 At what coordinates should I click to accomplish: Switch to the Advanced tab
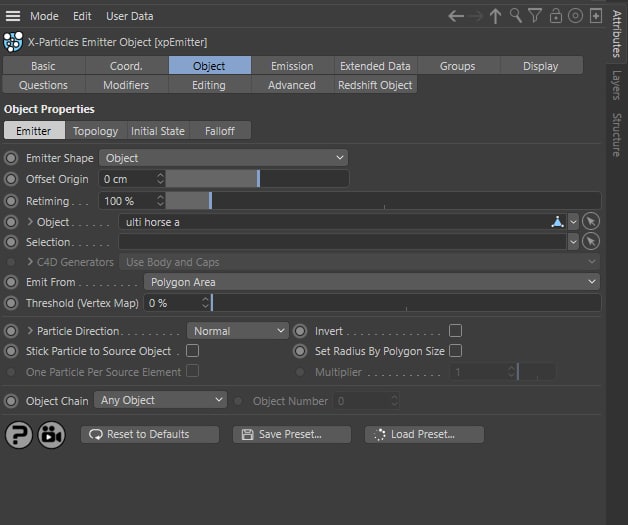coord(292,85)
